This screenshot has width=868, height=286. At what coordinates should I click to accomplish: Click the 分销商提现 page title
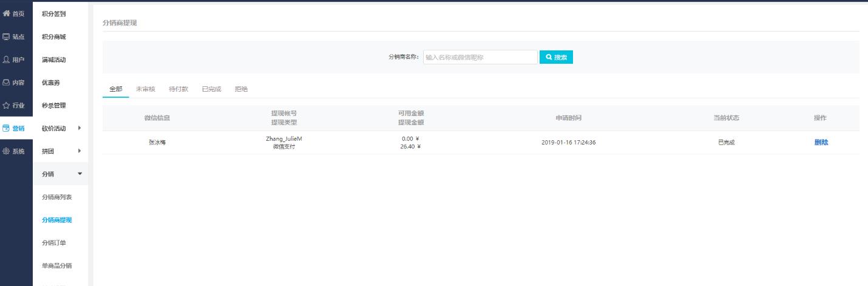(120, 22)
